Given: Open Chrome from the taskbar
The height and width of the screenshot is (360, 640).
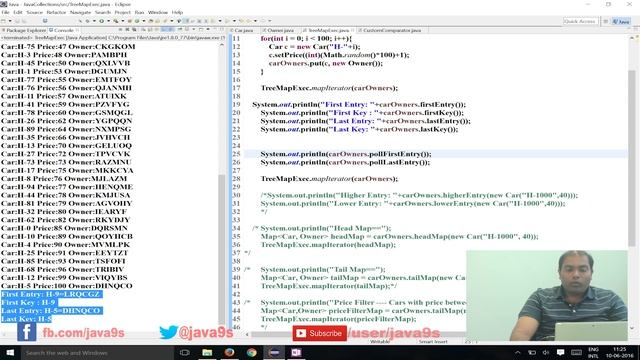Looking at the screenshot, I should pos(251,353).
